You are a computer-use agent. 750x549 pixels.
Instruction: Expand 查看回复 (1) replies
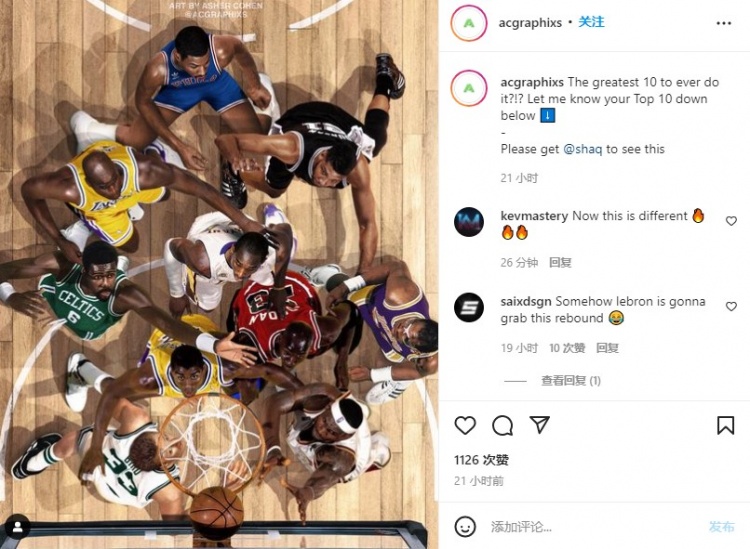[571, 381]
